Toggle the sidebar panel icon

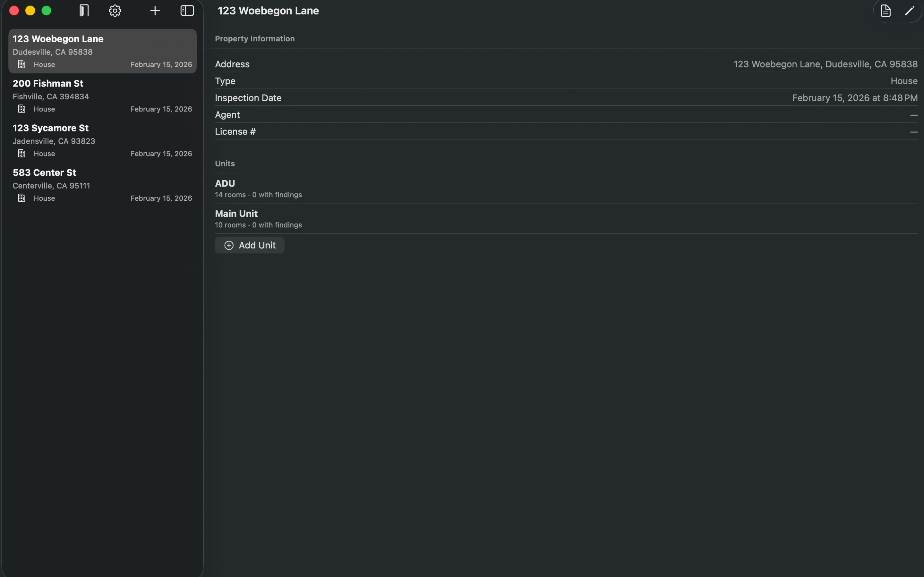187,11
